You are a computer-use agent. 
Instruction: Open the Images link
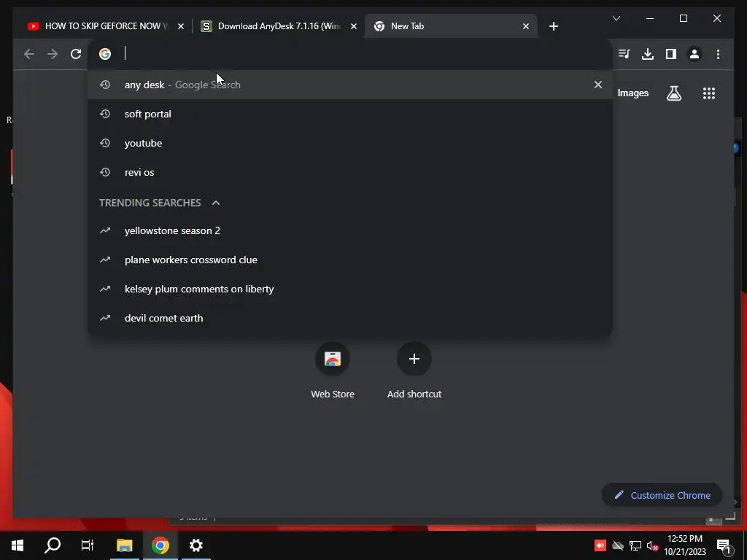point(632,93)
